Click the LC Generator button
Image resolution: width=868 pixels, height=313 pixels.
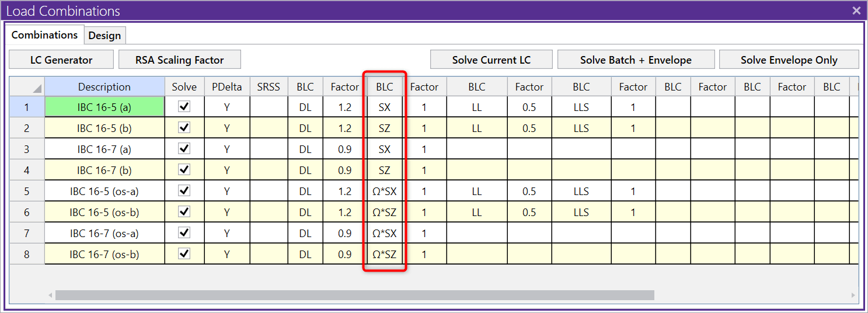point(61,60)
